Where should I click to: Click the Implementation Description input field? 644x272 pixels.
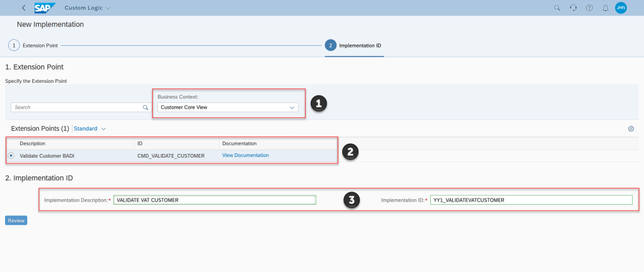214,200
